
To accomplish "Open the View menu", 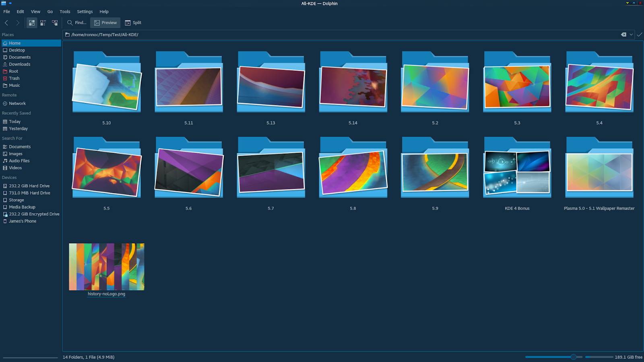I will pos(35,12).
